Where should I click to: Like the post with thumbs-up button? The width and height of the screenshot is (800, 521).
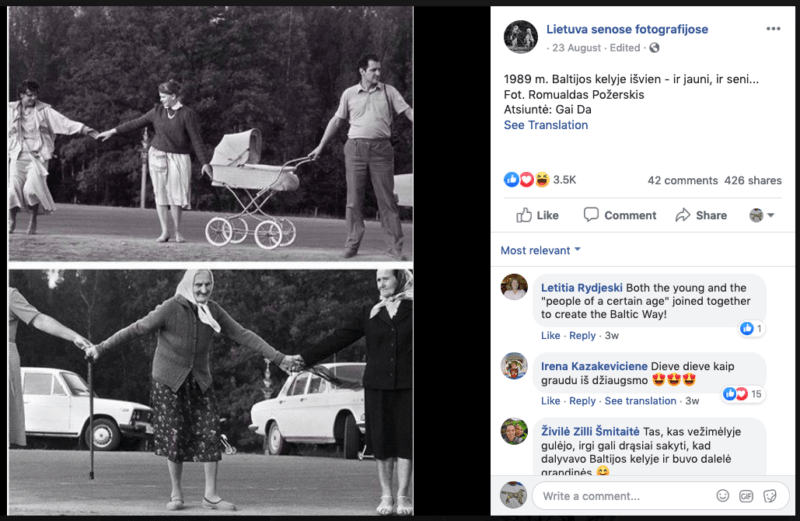point(538,215)
